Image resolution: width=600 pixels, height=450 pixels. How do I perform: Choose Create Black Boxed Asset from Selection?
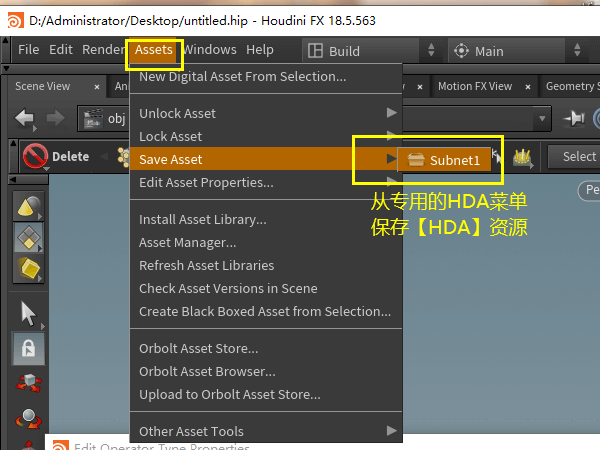(x=266, y=311)
